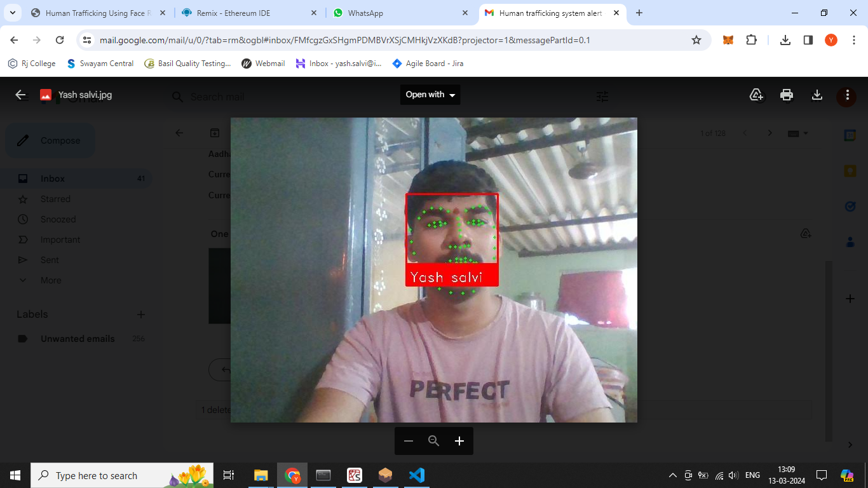The width and height of the screenshot is (868, 488).
Task: Reset zoom with the magnifier icon
Action: [x=434, y=441]
